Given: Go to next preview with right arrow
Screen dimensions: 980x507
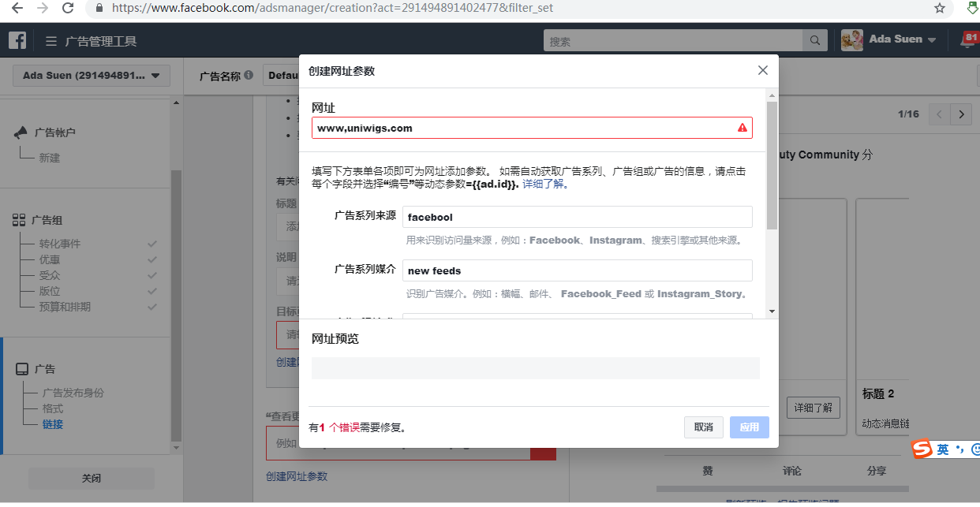Looking at the screenshot, I should 960,114.
